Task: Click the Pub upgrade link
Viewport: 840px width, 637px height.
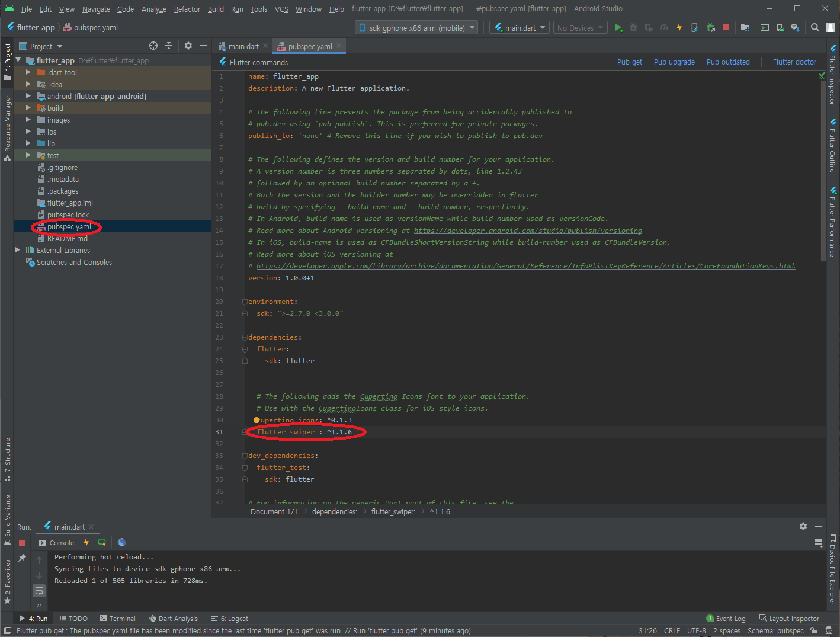Action: [x=674, y=62]
